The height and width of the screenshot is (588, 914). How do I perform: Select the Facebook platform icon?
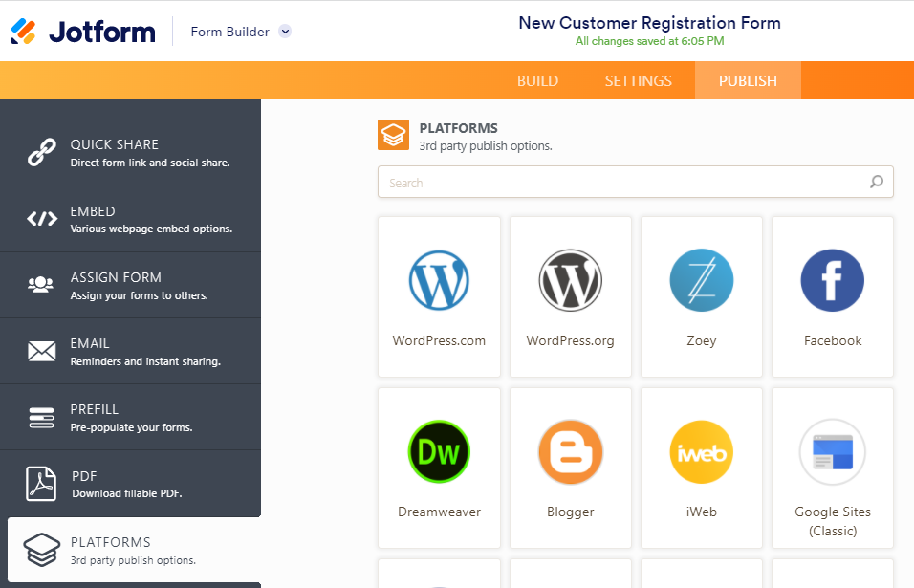click(x=833, y=280)
